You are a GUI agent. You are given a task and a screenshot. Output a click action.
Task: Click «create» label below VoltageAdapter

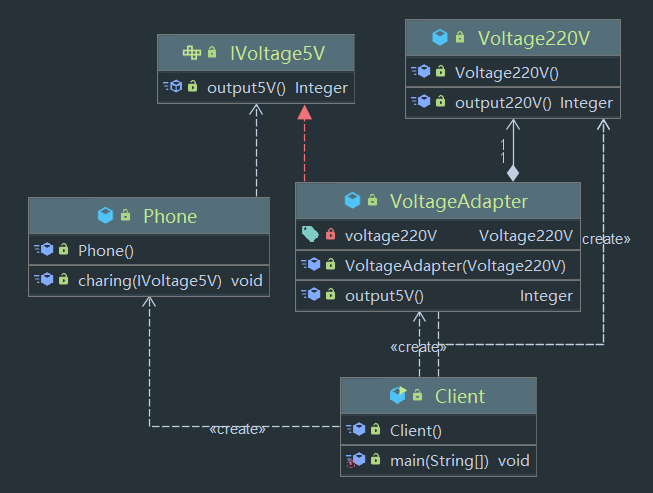418,346
